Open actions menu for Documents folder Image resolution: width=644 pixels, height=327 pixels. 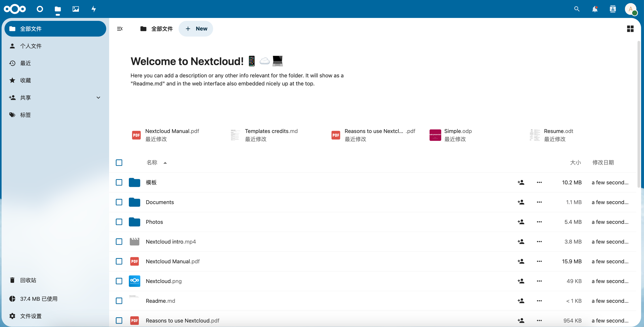(x=539, y=202)
